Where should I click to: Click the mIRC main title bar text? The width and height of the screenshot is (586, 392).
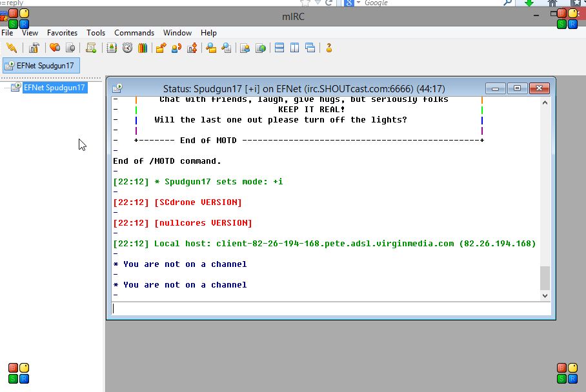point(294,17)
